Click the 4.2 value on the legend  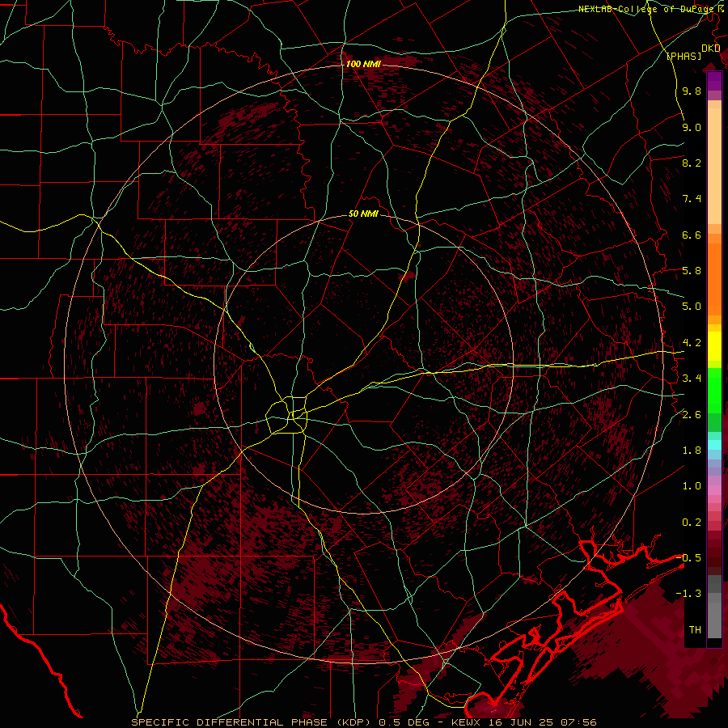point(692,343)
